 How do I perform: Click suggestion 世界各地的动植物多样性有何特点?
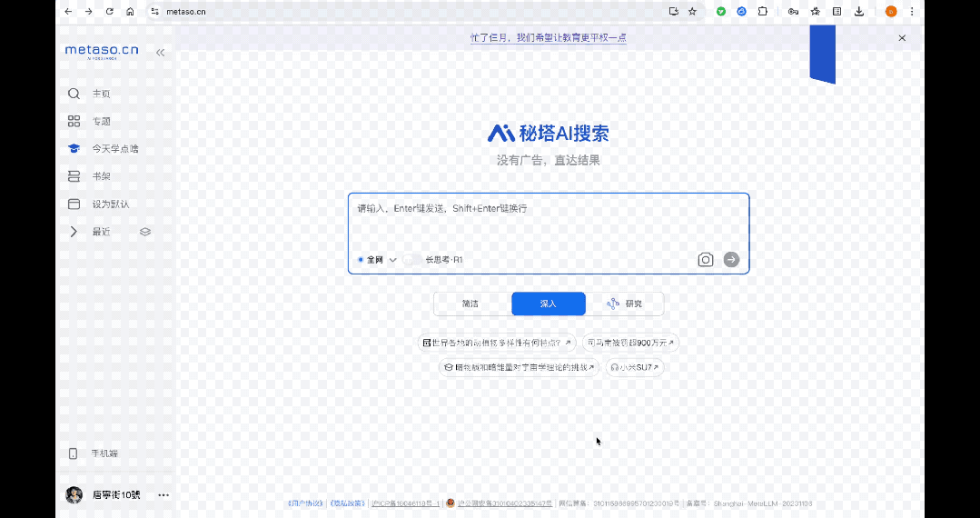click(x=497, y=343)
